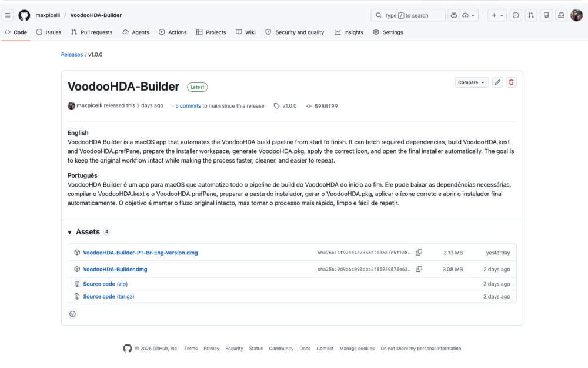The width and height of the screenshot is (588, 368).
Task: Delete this release with trash icon
Action: pyautogui.click(x=511, y=82)
